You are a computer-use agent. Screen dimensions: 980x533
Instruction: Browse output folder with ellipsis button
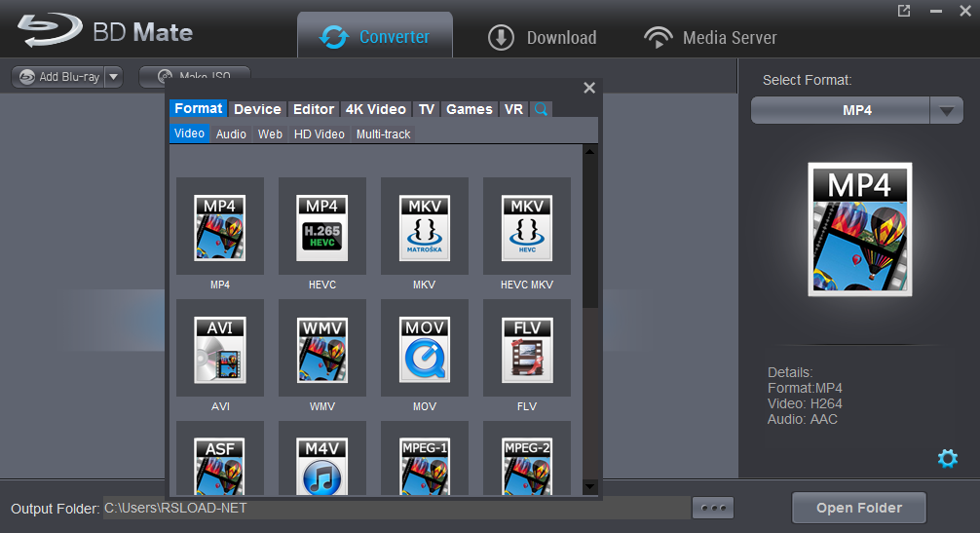(713, 508)
